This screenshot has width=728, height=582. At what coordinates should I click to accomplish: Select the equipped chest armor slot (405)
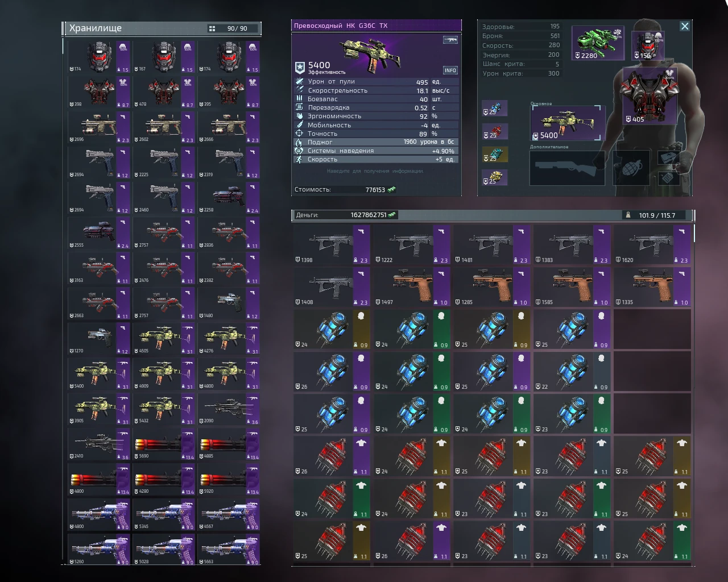tap(649, 95)
